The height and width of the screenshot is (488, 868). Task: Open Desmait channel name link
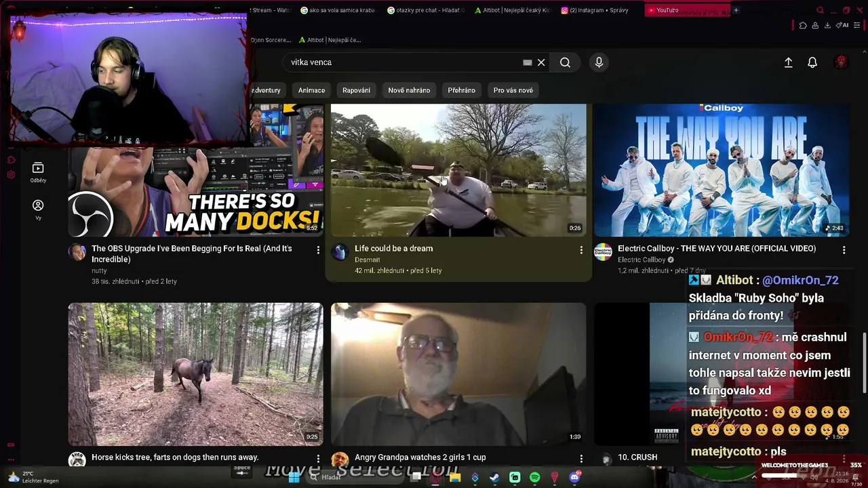(x=368, y=260)
